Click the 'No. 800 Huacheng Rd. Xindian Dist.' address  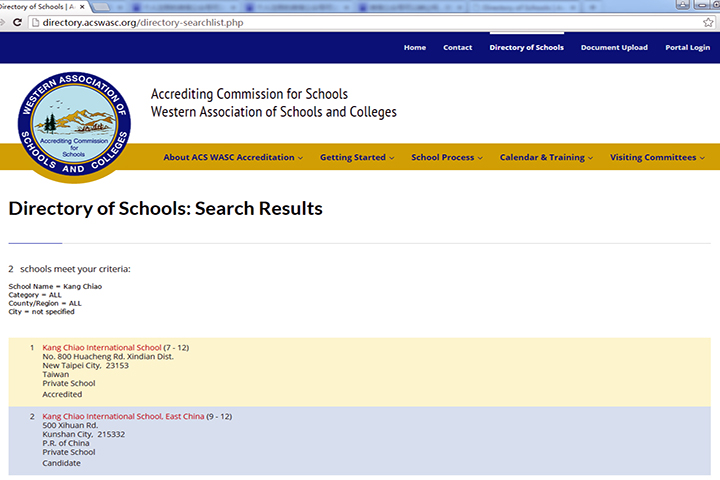[x=108, y=356]
